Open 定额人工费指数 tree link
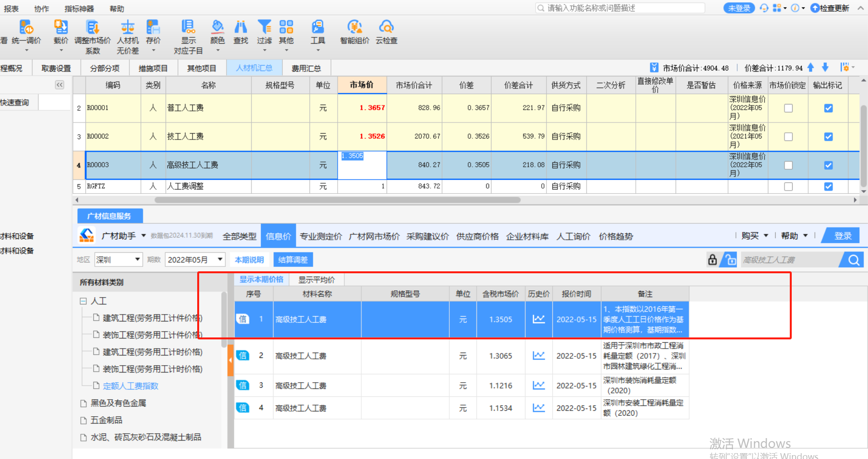 (131, 386)
